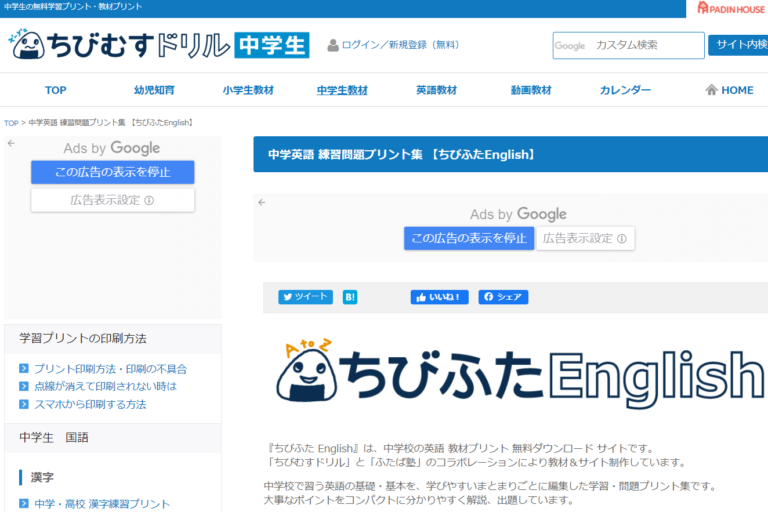This screenshot has height=512, width=768.
Task: Click the ちびふたEnglish banner image
Action: (520, 374)
